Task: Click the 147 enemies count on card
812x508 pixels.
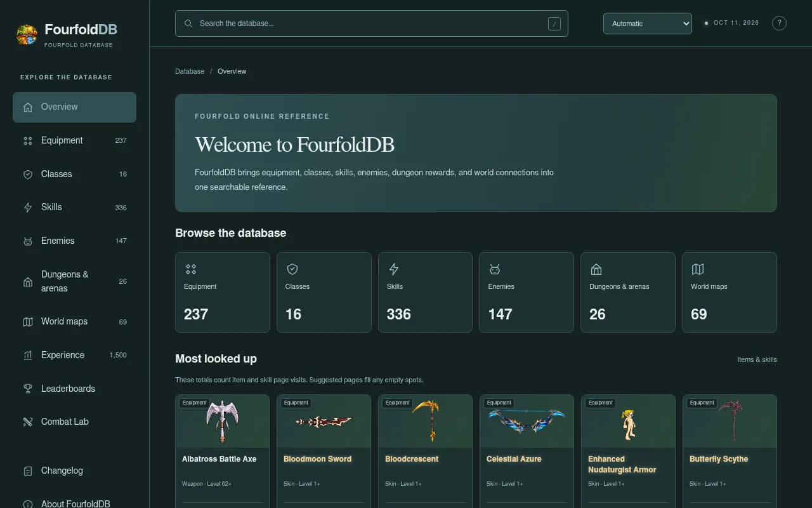Action: click(500, 314)
